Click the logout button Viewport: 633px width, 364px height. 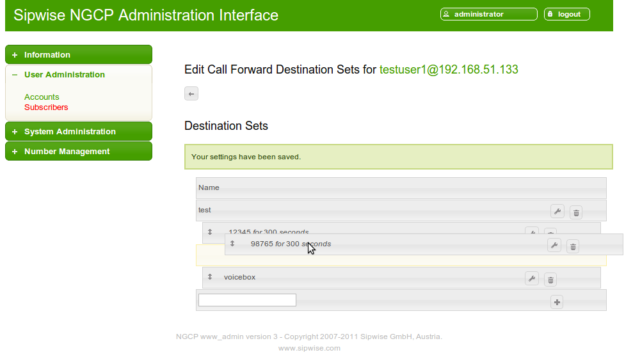coord(567,14)
